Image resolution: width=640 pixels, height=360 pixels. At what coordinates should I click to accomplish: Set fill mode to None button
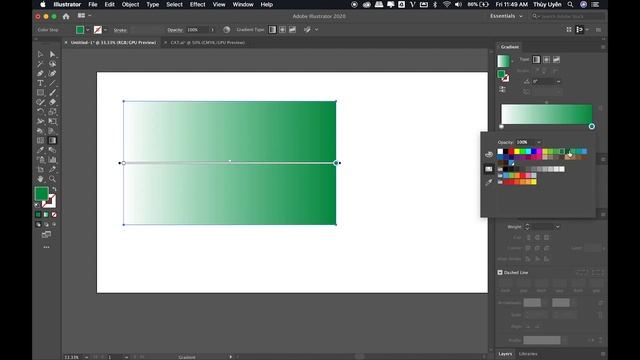(x=54, y=215)
